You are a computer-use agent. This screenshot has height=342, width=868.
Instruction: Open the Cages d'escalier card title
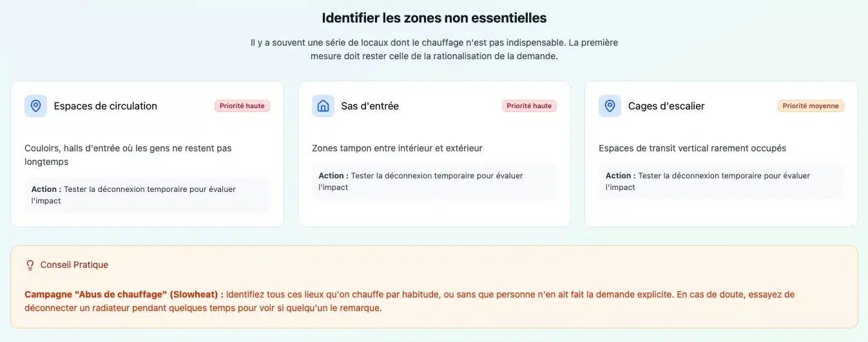666,106
